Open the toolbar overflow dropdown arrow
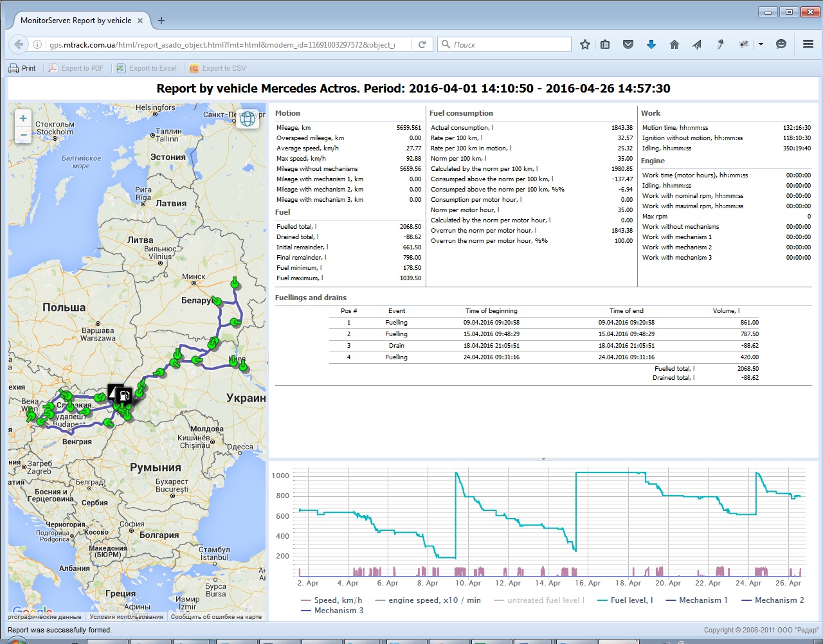The height and width of the screenshot is (644, 823). point(761,44)
